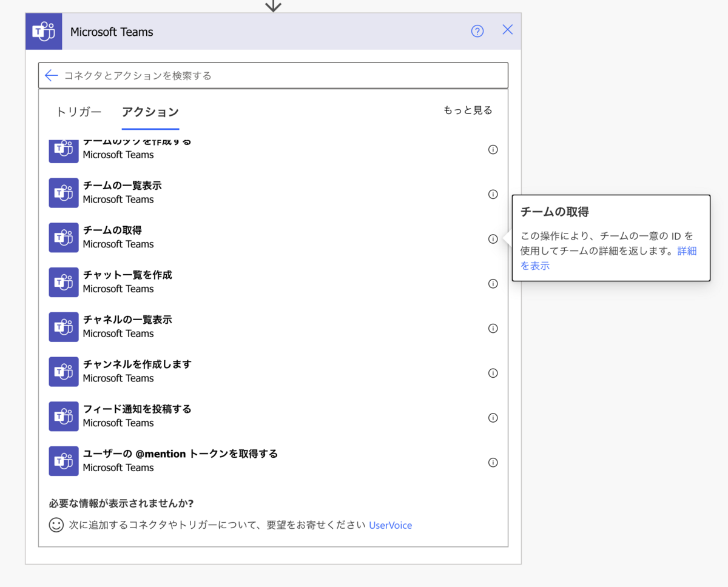Show info for チームの一覧表示
This screenshot has height=587, width=728.
493,194
